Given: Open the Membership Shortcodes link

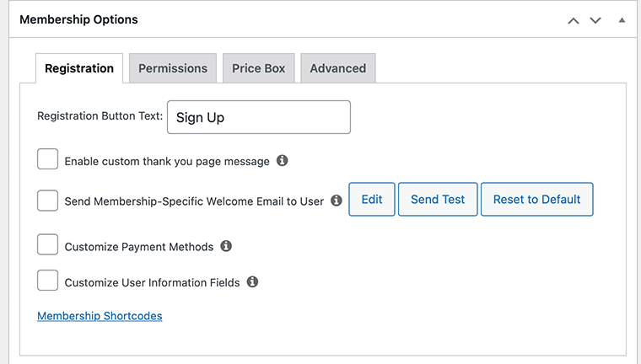Looking at the screenshot, I should pyautogui.click(x=100, y=316).
